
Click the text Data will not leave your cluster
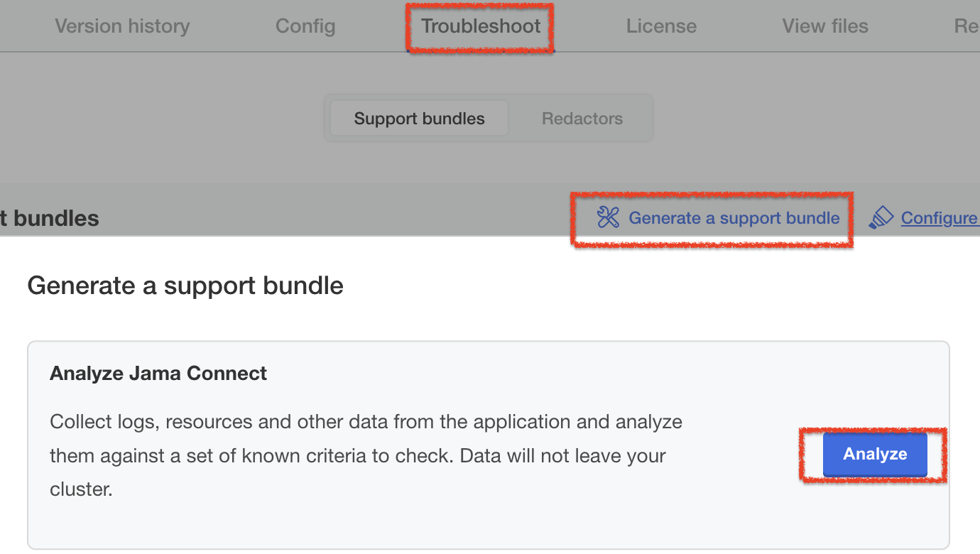pyautogui.click(x=358, y=472)
